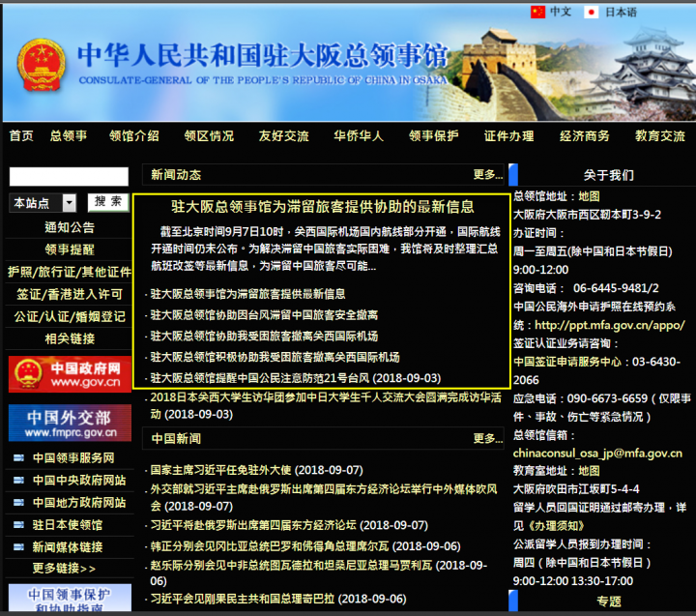Image resolution: width=696 pixels, height=616 pixels.
Task: Click the 搜索 button
Action: (108, 202)
